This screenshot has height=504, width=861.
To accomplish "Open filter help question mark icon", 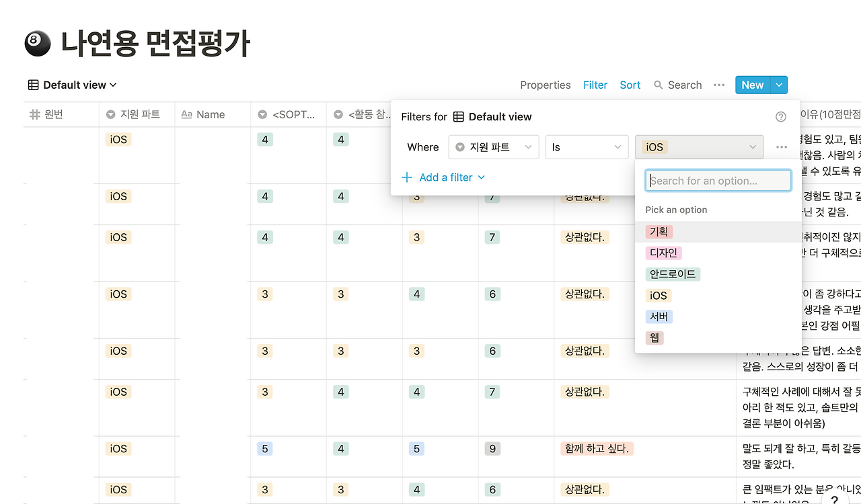I will point(781,117).
